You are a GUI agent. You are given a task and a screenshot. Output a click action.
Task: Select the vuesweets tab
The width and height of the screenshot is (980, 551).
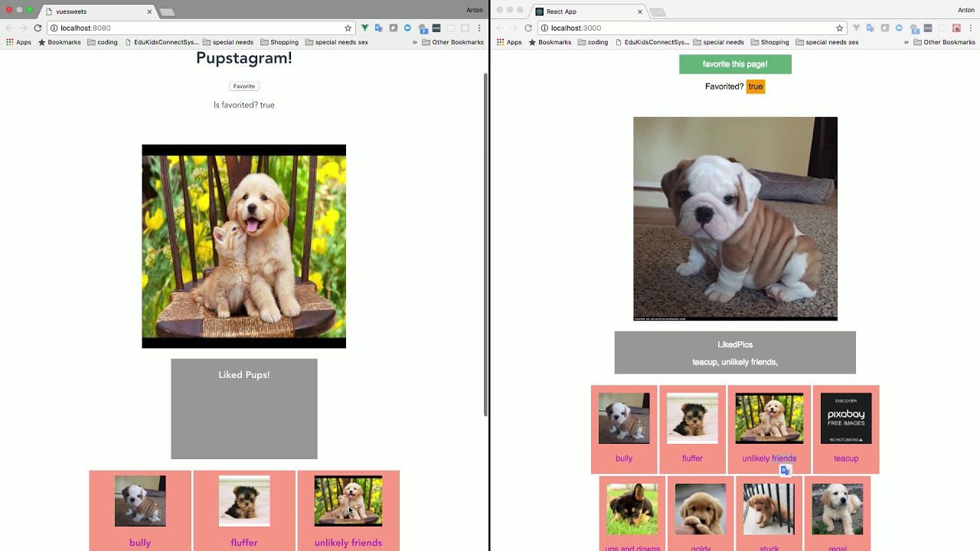(x=98, y=11)
